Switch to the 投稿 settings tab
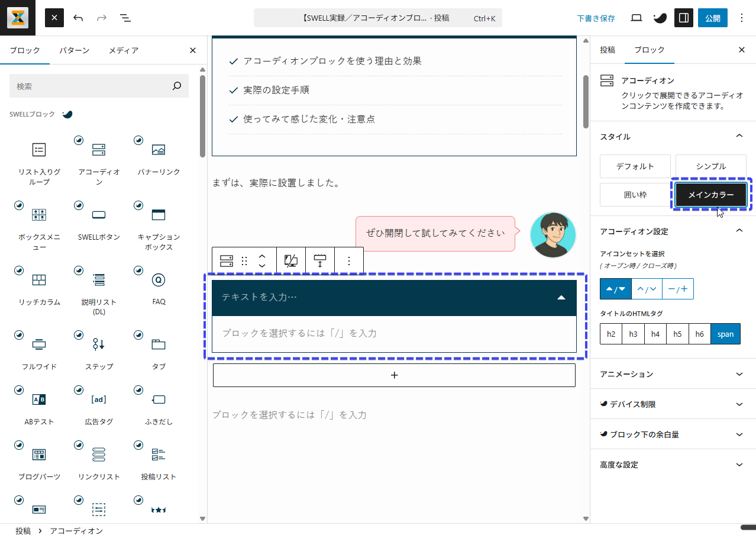 click(608, 50)
